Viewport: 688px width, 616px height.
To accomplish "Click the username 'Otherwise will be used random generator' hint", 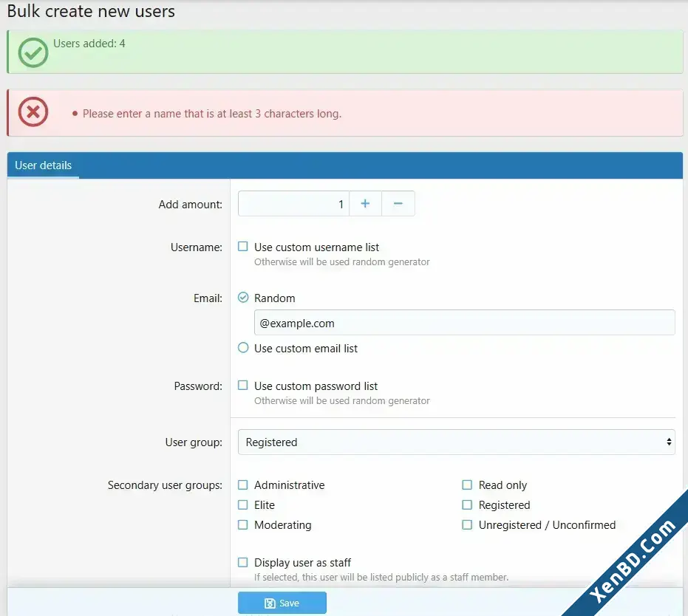I will tap(342, 261).
